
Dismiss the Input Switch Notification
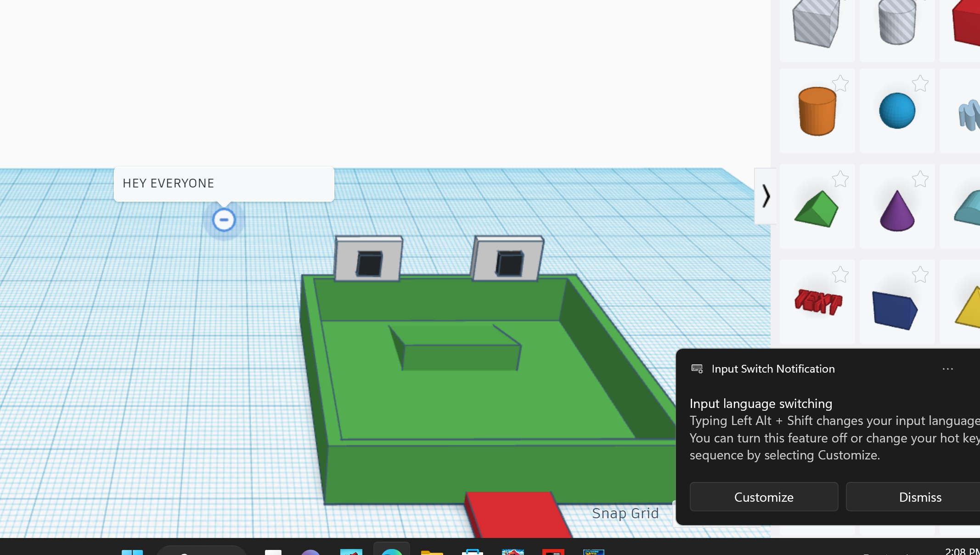pos(920,497)
